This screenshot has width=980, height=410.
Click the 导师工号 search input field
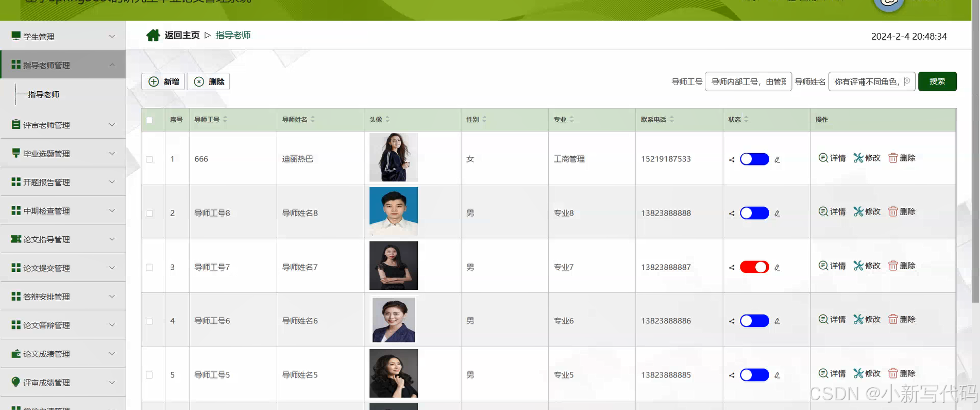pyautogui.click(x=748, y=81)
